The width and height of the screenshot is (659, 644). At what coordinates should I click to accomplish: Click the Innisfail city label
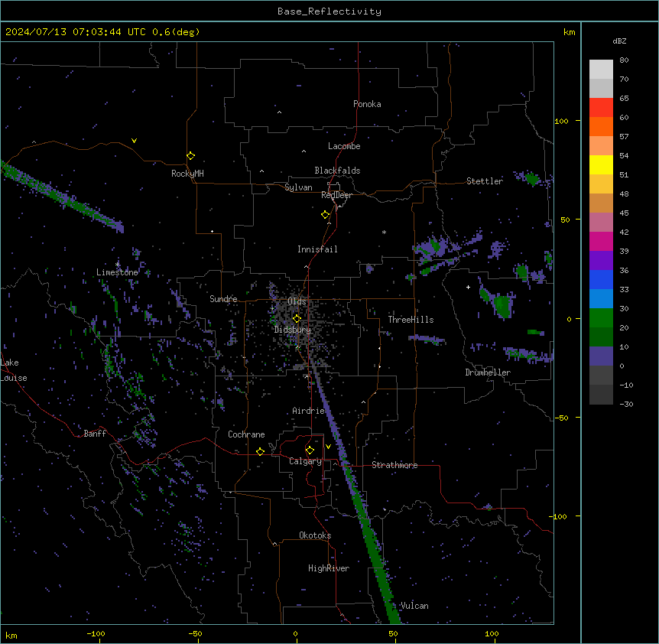317,249
